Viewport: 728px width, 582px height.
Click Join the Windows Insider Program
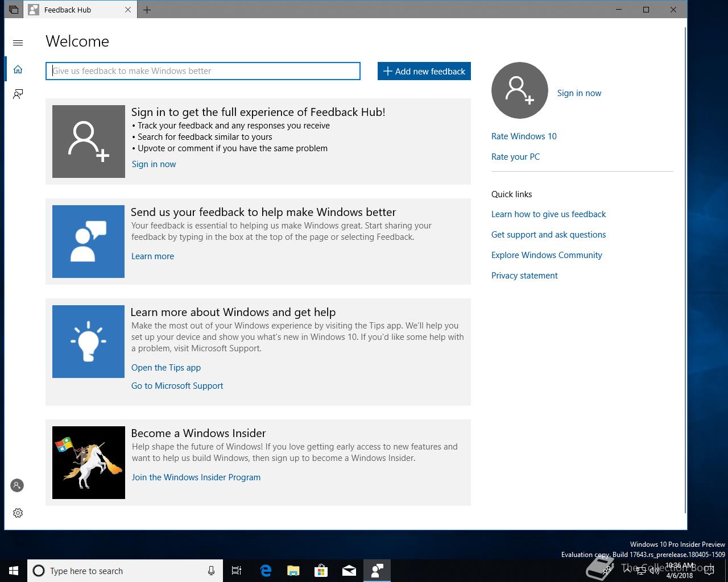pos(196,477)
